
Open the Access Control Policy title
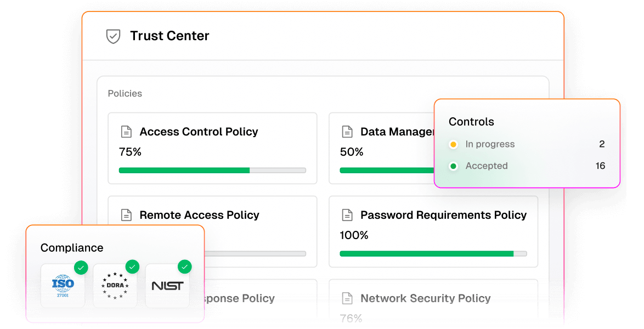point(199,132)
